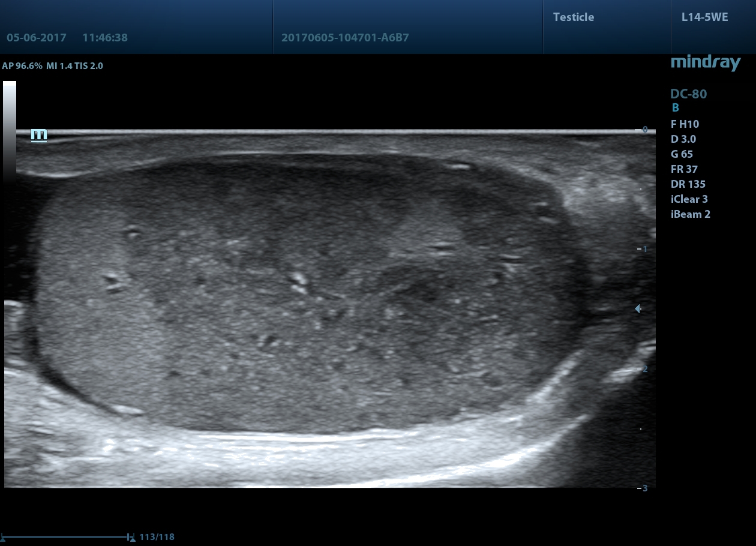This screenshot has height=546, width=756.
Task: Click the probe orientation 'm' marker
Action: pyautogui.click(x=39, y=136)
